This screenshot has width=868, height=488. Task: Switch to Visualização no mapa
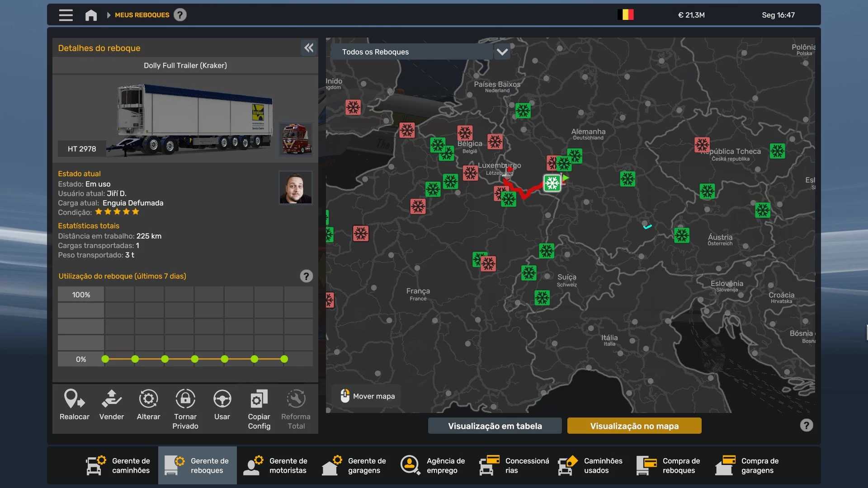[634, 426]
